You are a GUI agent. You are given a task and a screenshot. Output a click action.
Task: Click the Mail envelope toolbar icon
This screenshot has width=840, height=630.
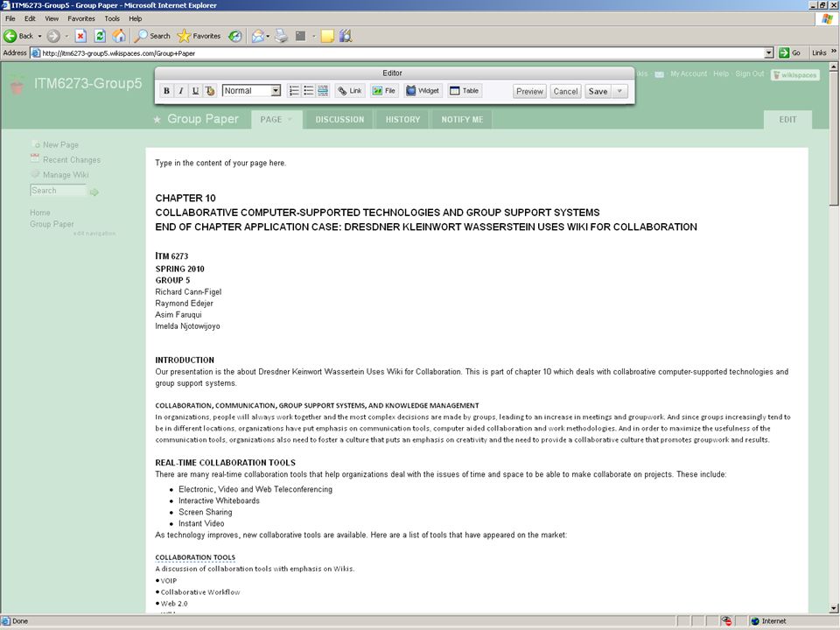click(257, 36)
